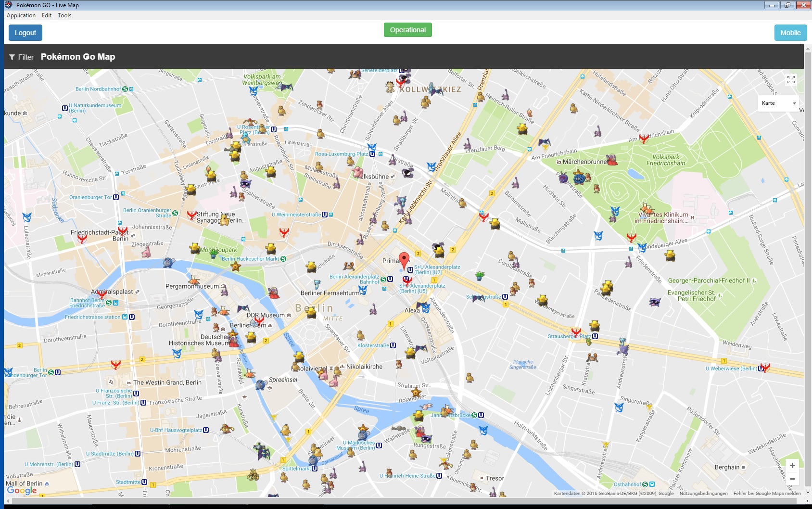812x509 pixels.
Task: Click the Gastly east of Volksbühne
Action: pos(407,172)
